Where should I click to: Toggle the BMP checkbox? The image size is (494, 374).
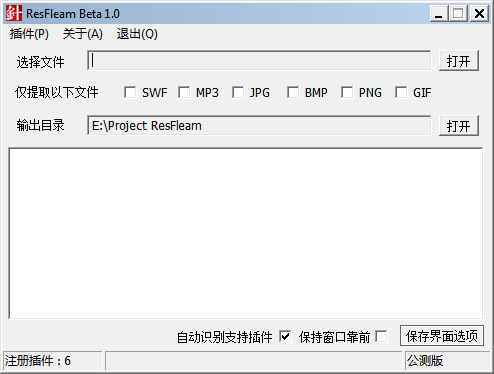(x=293, y=92)
